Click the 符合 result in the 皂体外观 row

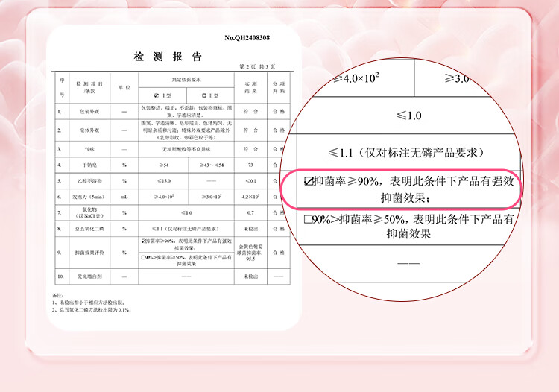[x=250, y=130]
